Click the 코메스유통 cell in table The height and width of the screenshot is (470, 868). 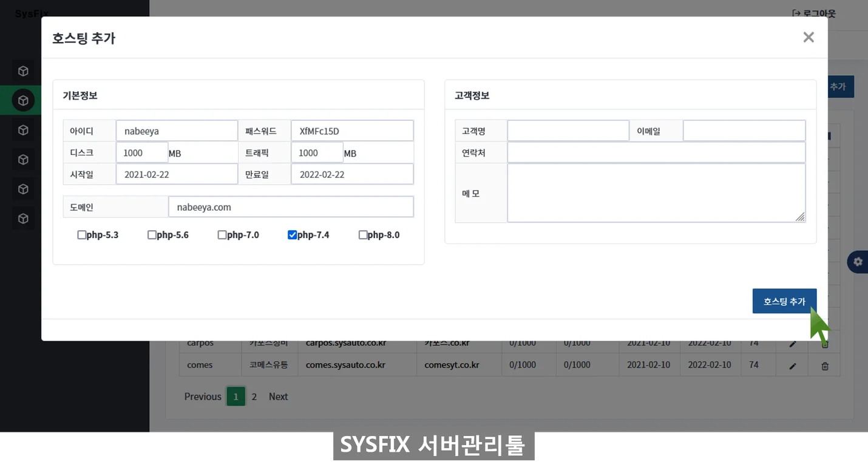pos(268,365)
